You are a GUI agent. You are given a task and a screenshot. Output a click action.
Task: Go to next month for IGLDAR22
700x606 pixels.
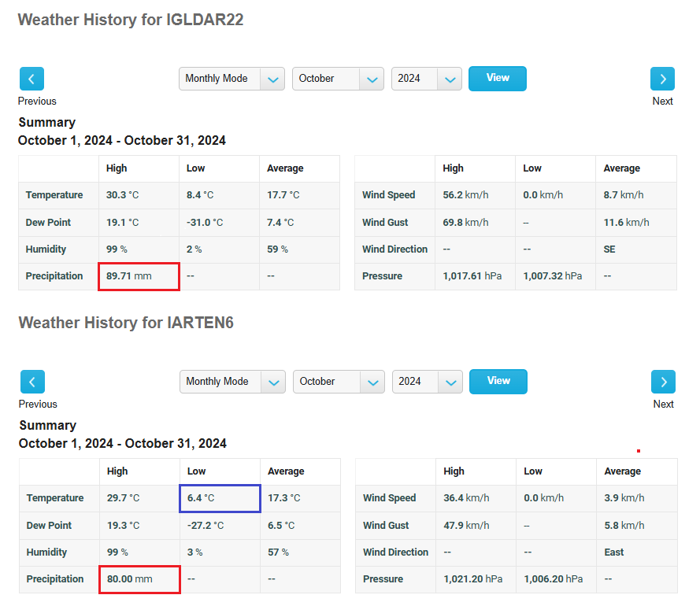(662, 79)
